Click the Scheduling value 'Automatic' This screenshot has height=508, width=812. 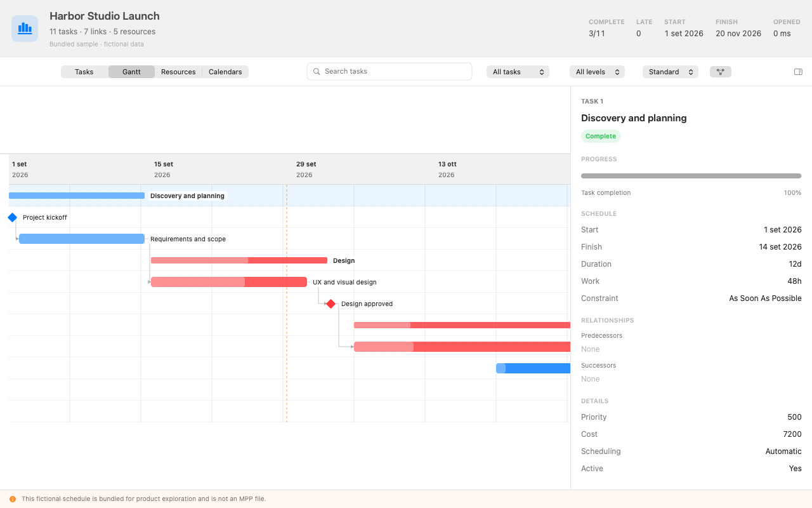click(783, 451)
